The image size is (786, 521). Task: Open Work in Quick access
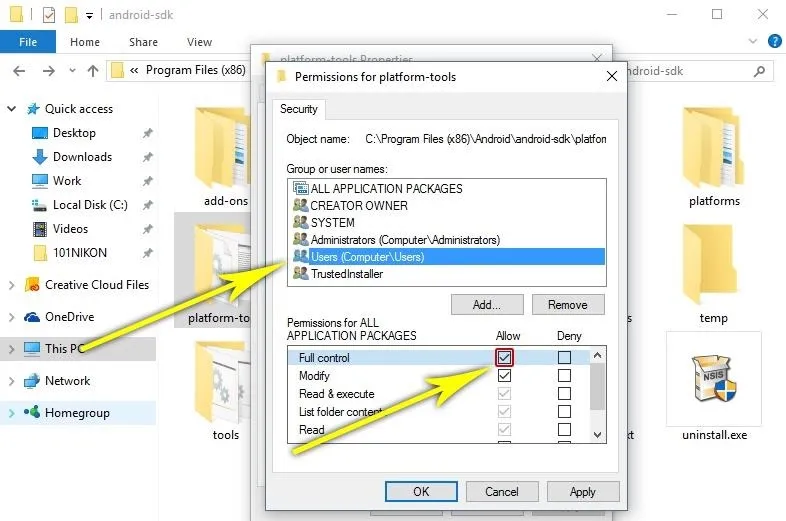[67, 181]
